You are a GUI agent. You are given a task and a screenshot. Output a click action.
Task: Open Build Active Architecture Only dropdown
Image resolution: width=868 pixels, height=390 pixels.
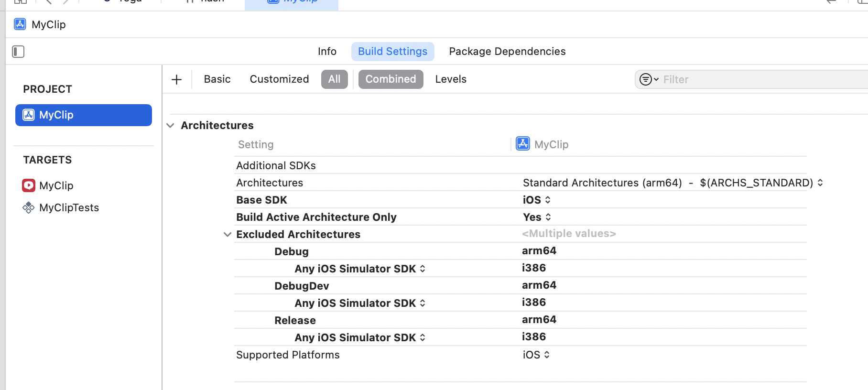coord(537,217)
